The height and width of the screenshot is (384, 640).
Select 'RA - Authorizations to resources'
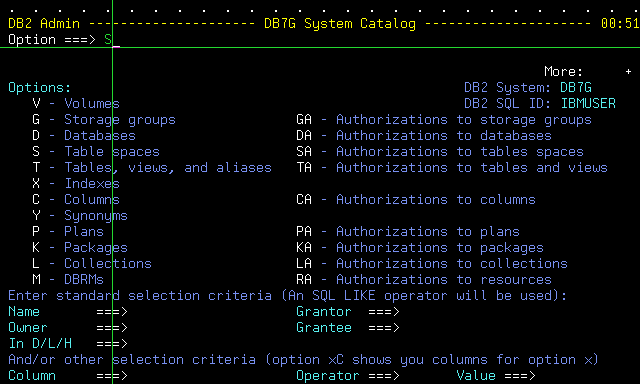[x=424, y=280]
